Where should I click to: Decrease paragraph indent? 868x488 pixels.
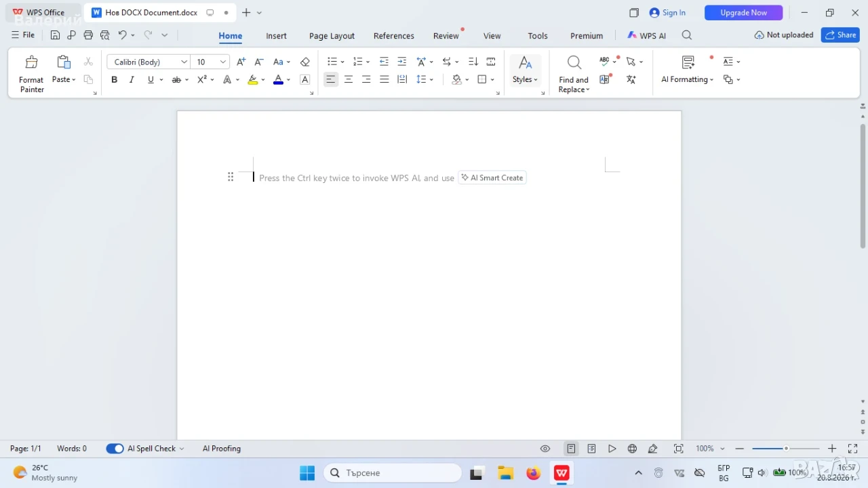pyautogui.click(x=384, y=62)
